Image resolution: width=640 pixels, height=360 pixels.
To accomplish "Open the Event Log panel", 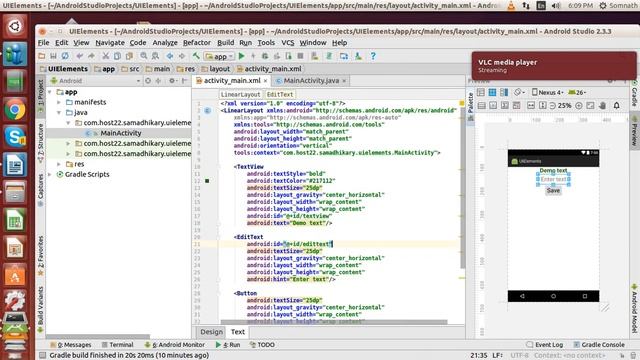I will point(545,345).
